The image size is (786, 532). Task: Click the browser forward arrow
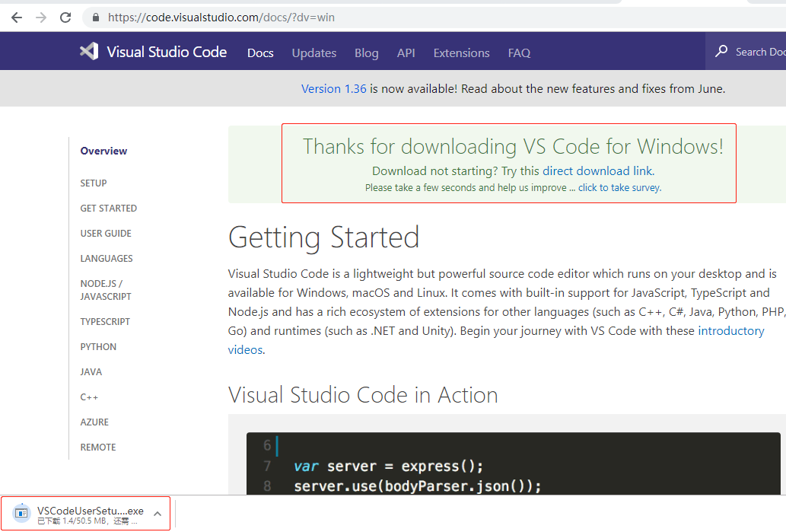[x=41, y=18]
